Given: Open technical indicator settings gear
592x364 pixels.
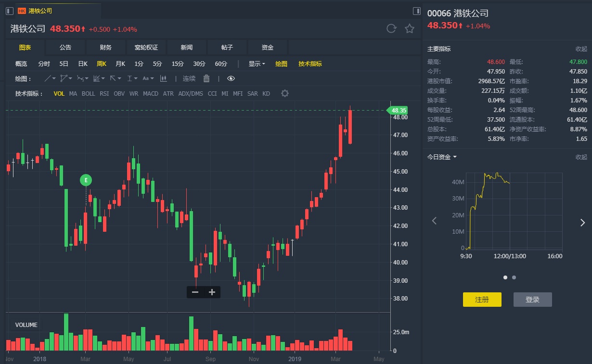Looking at the screenshot, I should [x=285, y=94].
